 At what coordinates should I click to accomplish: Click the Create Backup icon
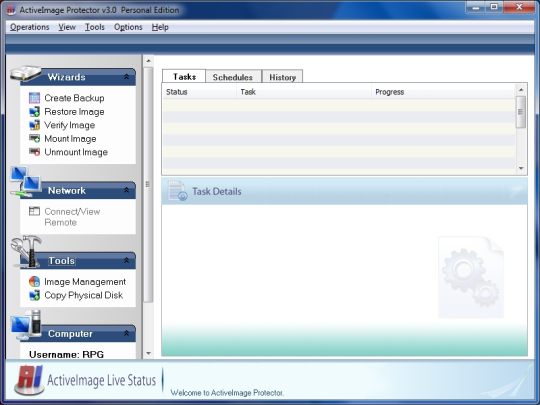(x=34, y=98)
